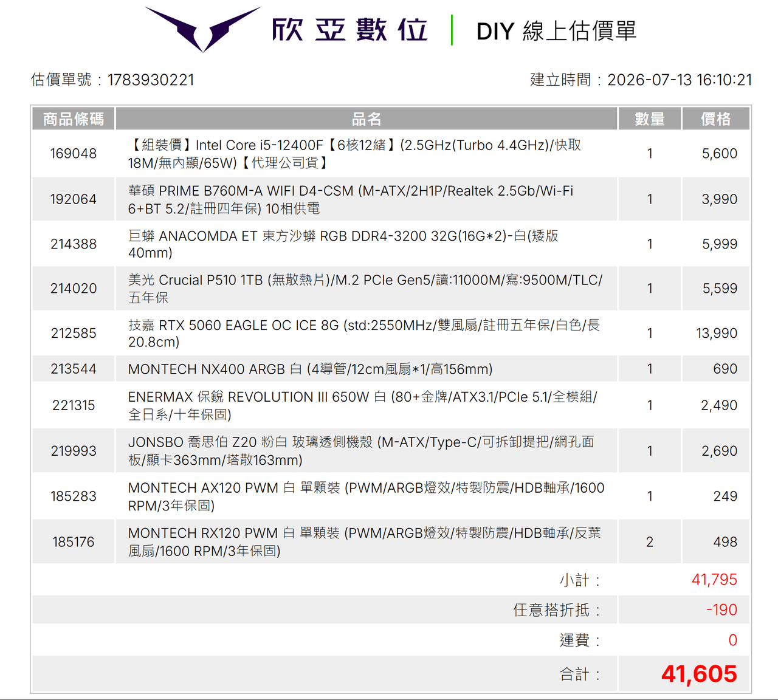This screenshot has width=778, height=700.
Task: Click the 任意搭折抵 label
Action: point(557,610)
